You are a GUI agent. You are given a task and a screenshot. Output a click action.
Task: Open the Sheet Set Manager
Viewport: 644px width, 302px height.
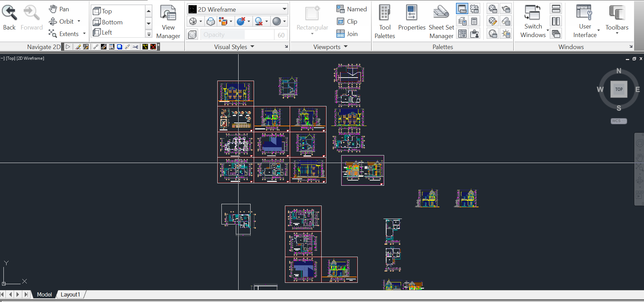[441, 21]
